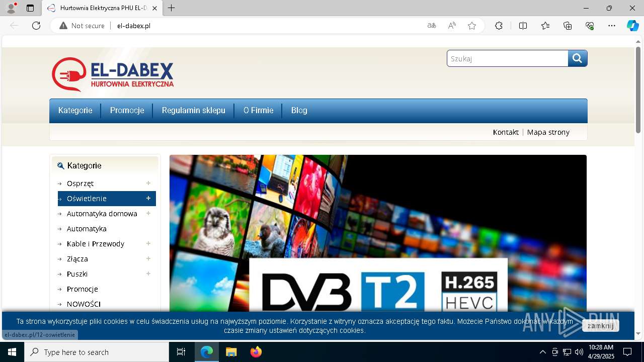The width and height of the screenshot is (644, 362).
Task: Open Promocje in top navigation
Action: 127,111
